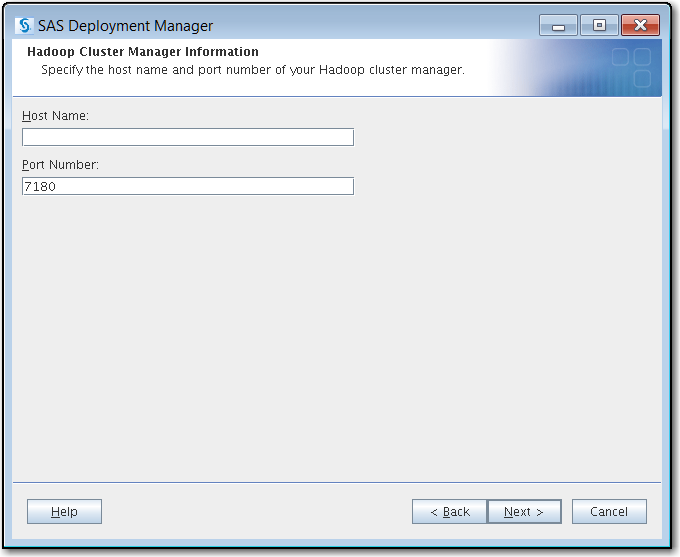Click the 'SAS Deployment Manager' window title

[x=125, y=26]
